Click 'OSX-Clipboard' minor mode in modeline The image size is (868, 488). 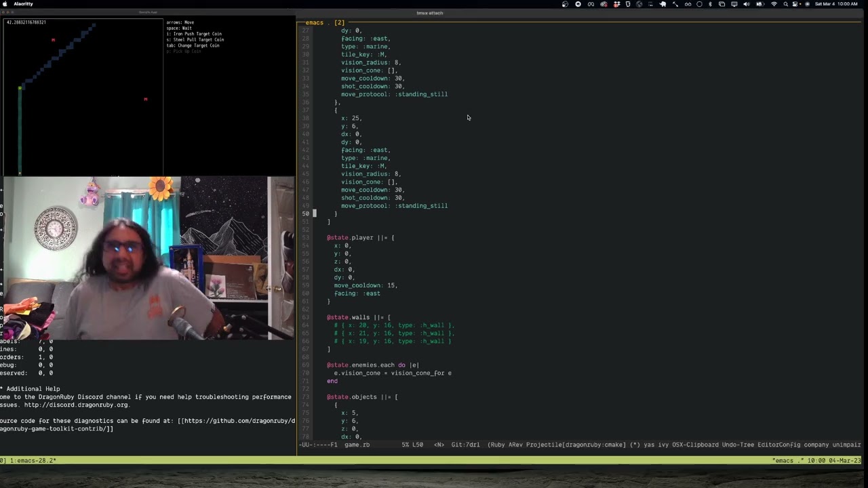pos(695,445)
